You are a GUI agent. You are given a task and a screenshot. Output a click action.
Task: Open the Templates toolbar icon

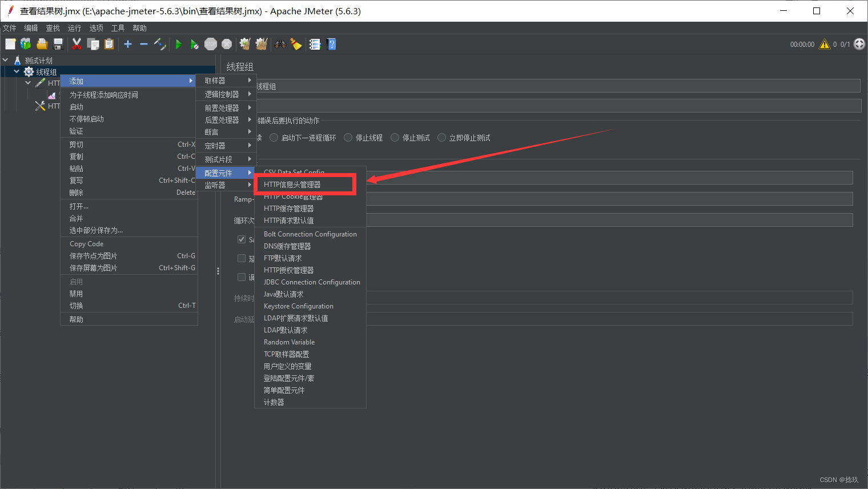coord(26,44)
